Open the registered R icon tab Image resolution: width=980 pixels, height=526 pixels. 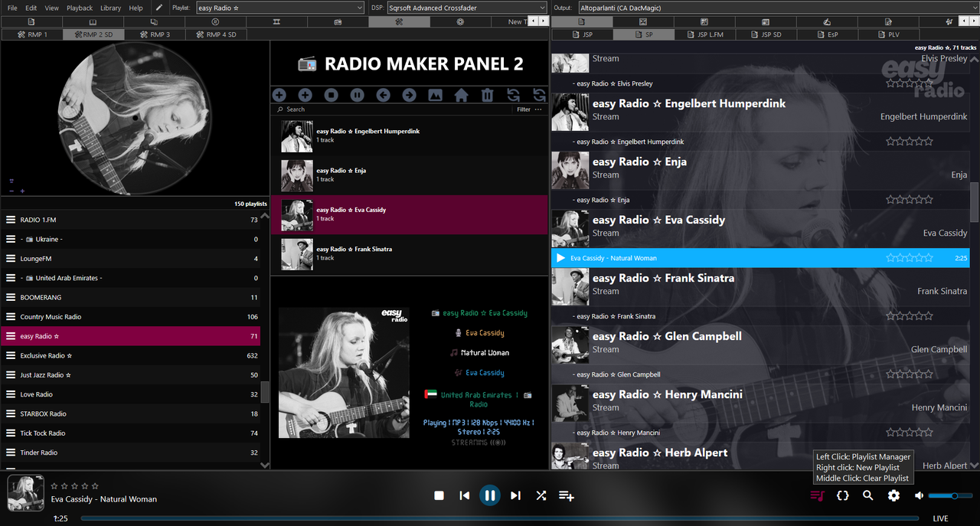(214, 21)
